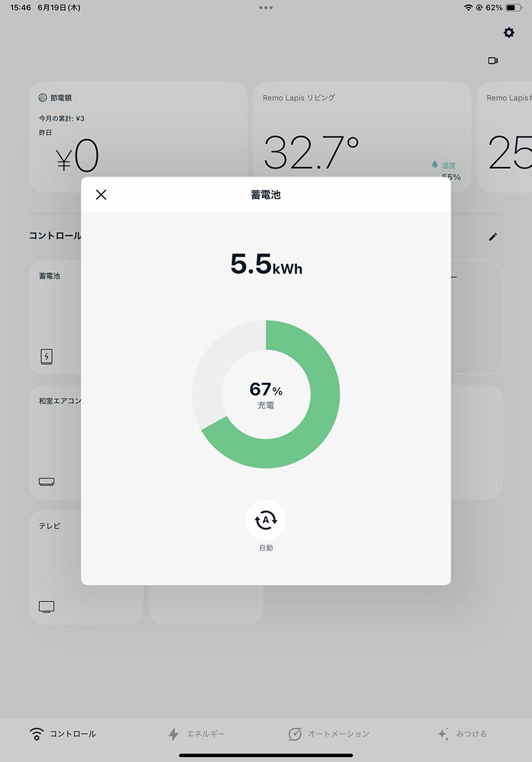Switch to the エネルギー tab
This screenshot has width=532, height=762.
point(196,734)
